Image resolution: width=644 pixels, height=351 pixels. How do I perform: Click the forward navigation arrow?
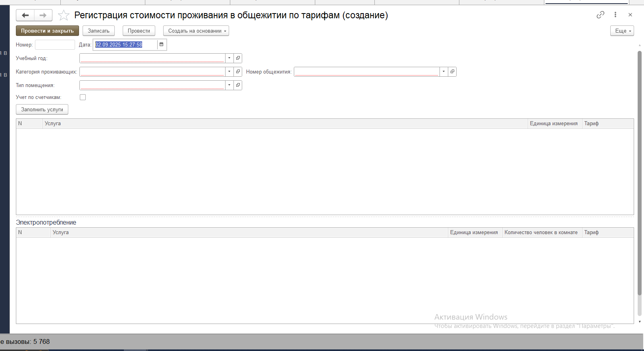click(x=43, y=16)
